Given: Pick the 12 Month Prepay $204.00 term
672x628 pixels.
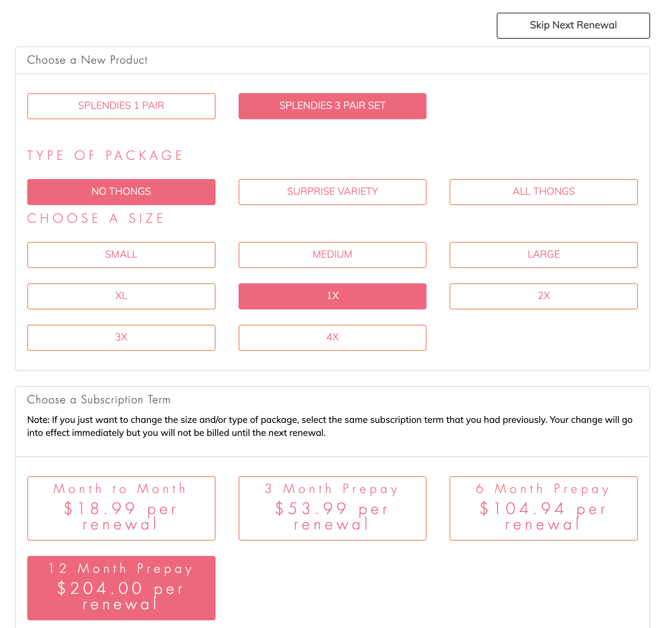Looking at the screenshot, I should coord(121,588).
